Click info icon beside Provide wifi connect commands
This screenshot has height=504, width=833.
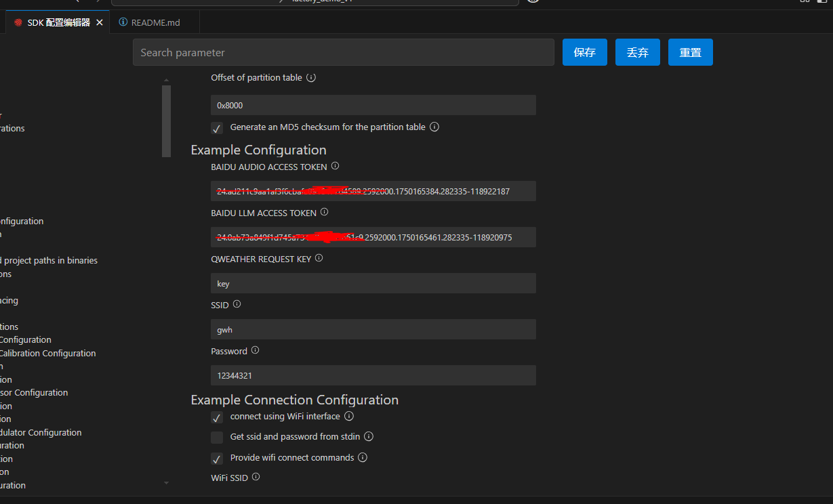coord(363,457)
